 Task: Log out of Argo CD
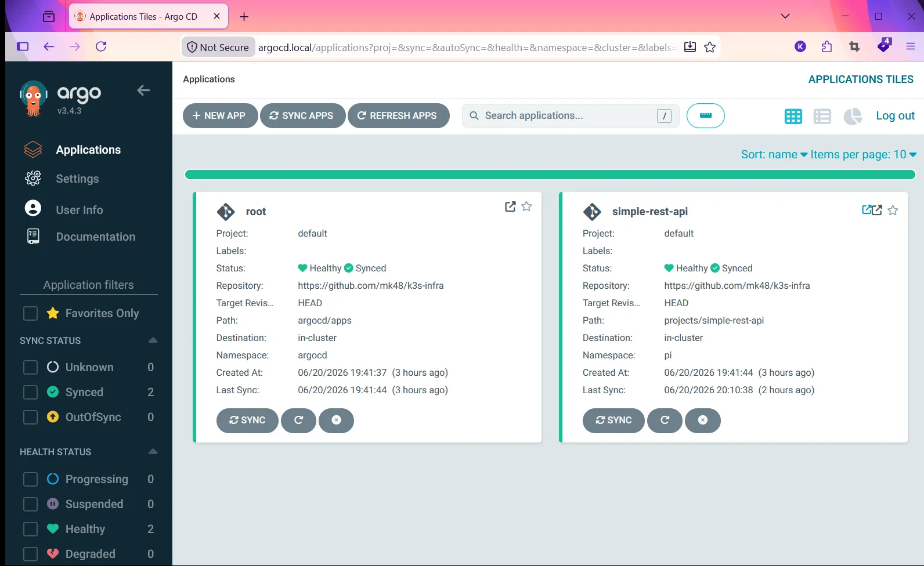coord(895,115)
